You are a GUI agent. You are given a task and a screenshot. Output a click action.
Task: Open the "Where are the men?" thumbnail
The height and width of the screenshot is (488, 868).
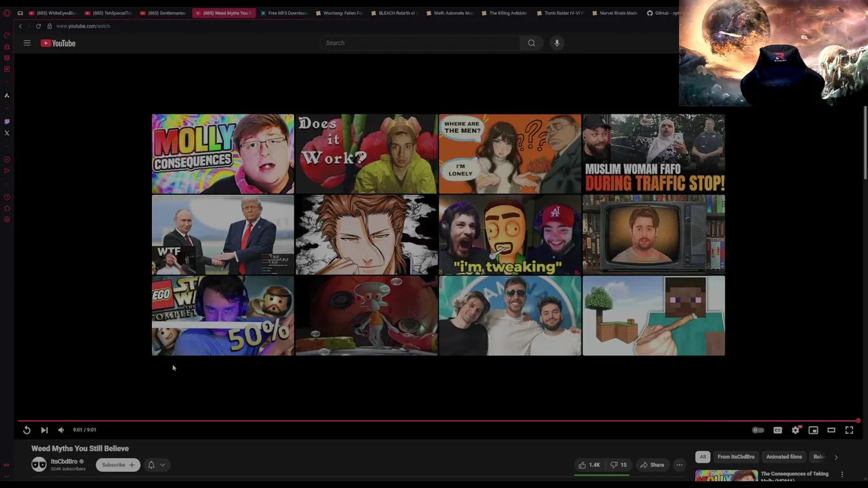(x=510, y=154)
